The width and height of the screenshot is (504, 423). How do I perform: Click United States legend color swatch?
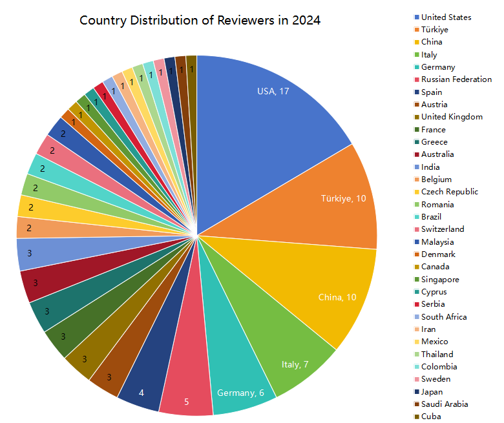[x=417, y=17]
